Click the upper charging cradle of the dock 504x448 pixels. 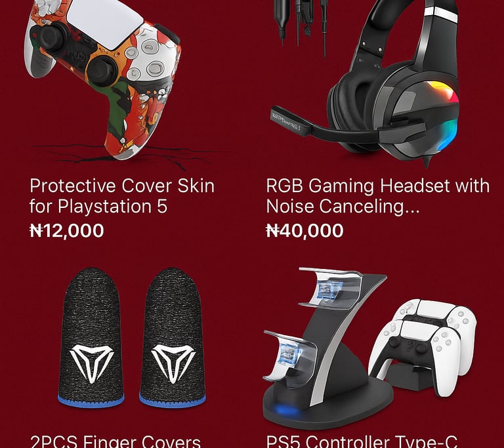coord(331,289)
